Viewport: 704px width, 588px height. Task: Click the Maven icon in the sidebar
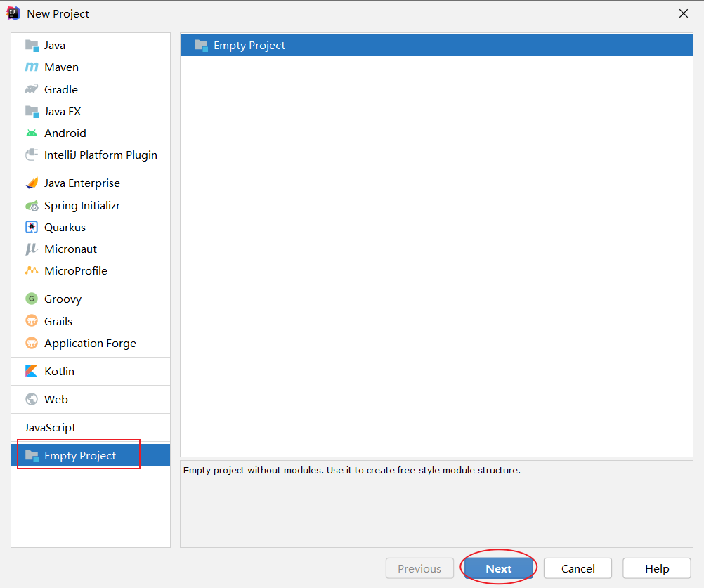pos(32,67)
